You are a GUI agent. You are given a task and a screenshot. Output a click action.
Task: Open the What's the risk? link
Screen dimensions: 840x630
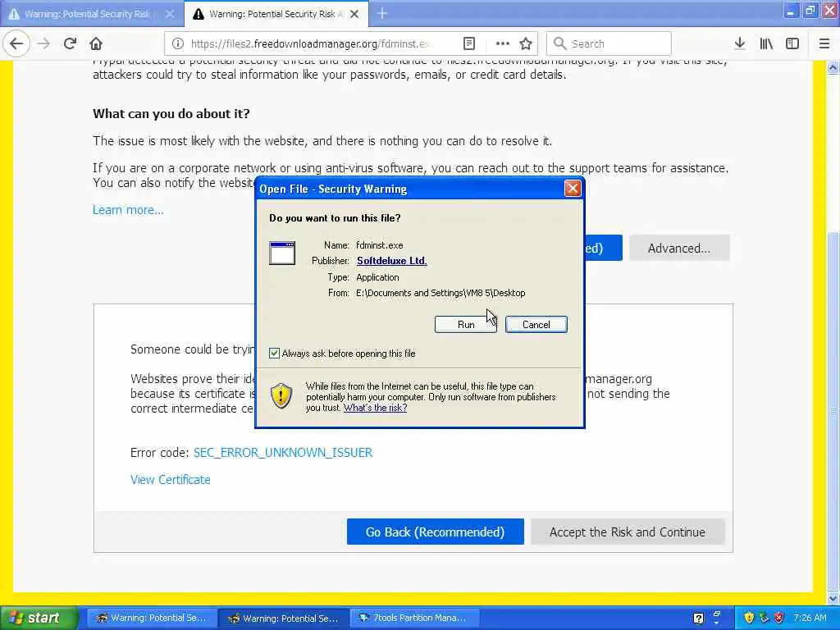[375, 408]
